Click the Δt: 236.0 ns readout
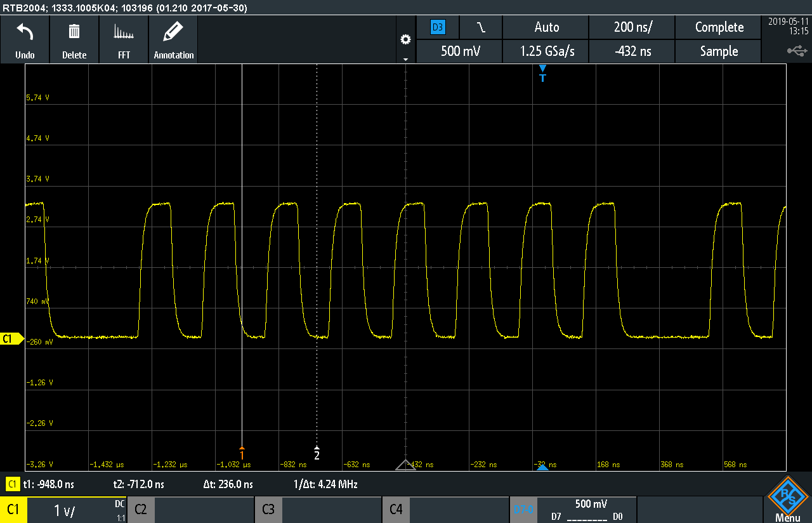Screen dimensions: 812x523 [x=228, y=485]
